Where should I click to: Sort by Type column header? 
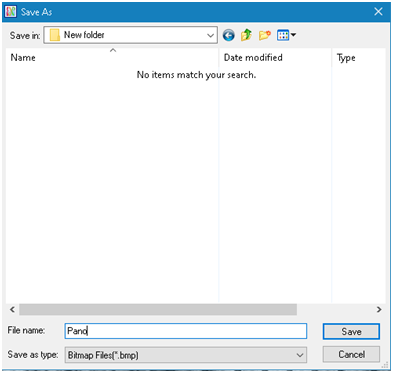pos(359,57)
